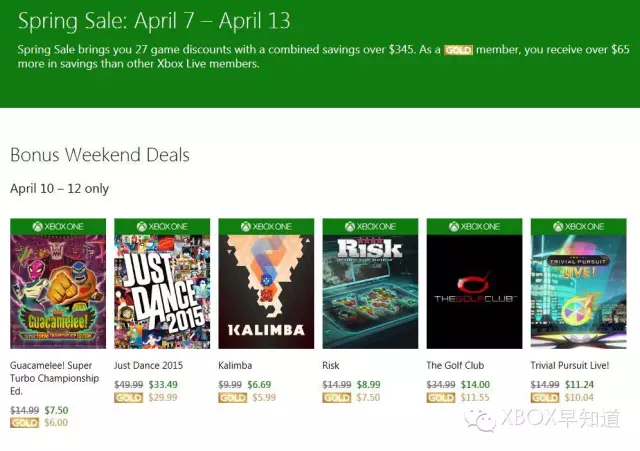Click the Xbox One badge above Kalimba
Image resolution: width=640 pixels, height=451 pixels.
click(266, 227)
